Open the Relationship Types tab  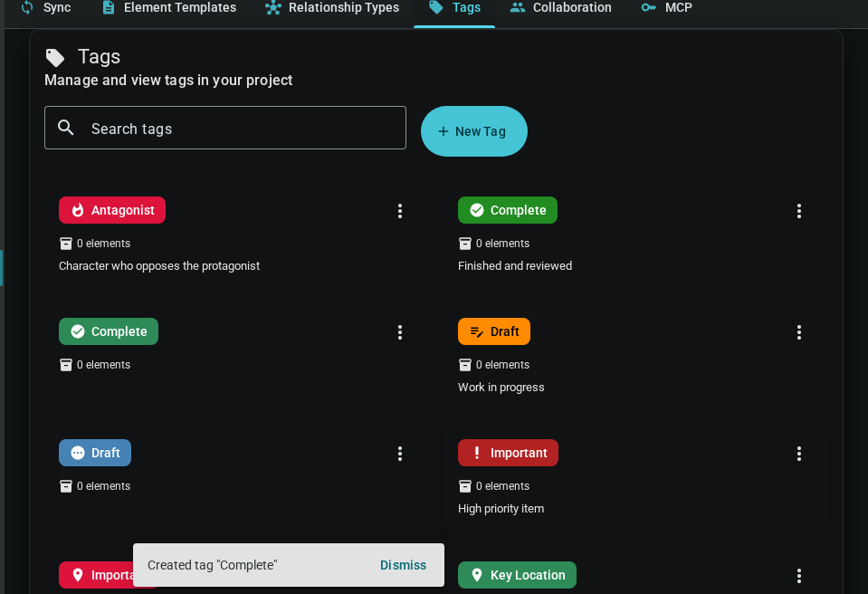[332, 8]
